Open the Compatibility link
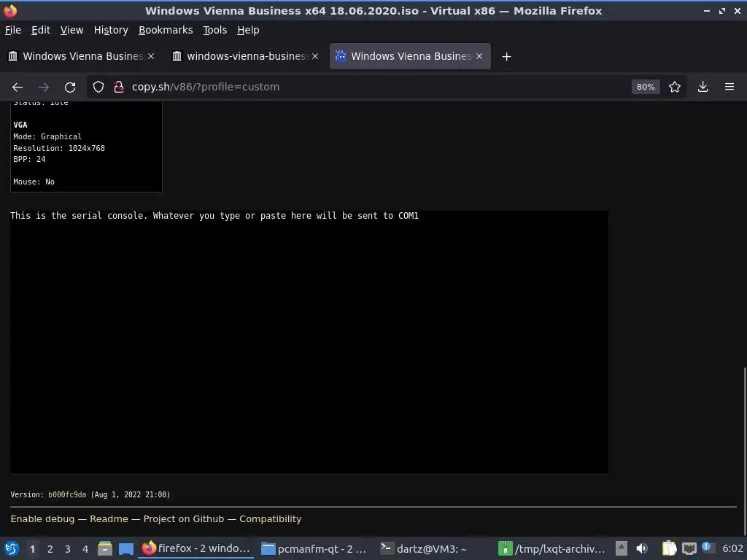747x560 pixels. click(x=271, y=519)
